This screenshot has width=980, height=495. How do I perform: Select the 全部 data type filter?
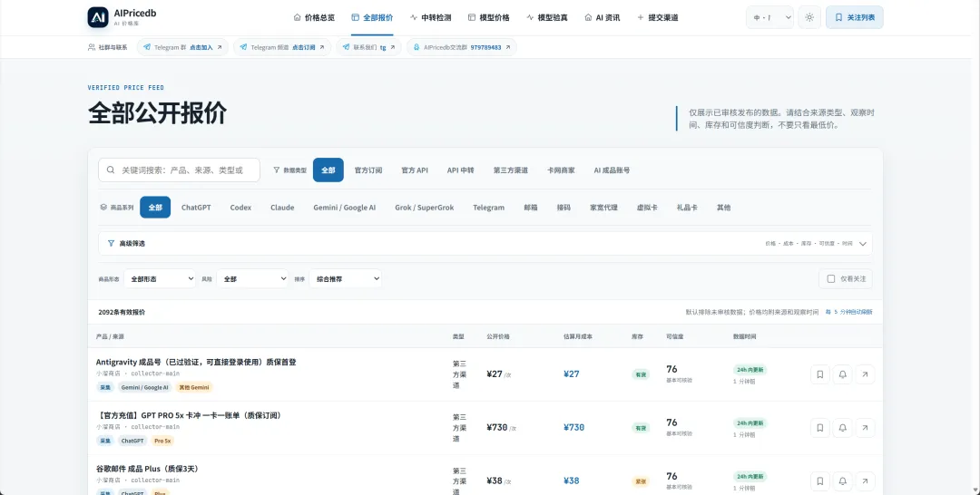328,170
